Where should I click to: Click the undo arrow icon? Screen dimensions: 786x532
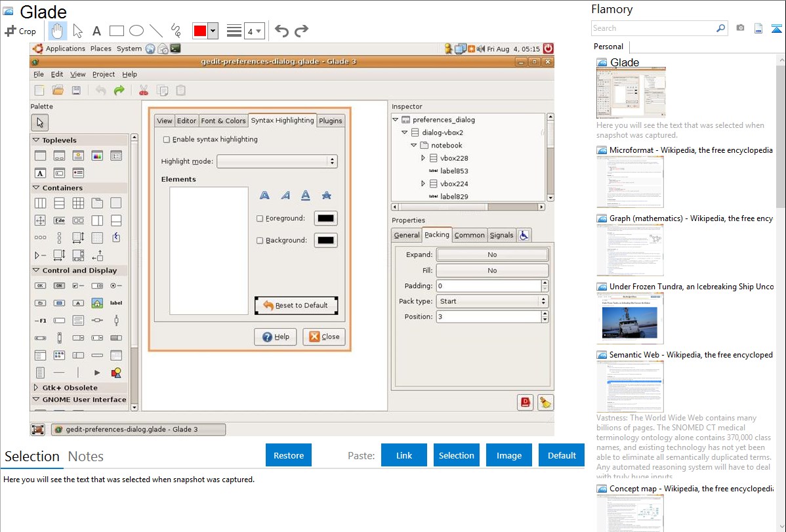(281, 31)
